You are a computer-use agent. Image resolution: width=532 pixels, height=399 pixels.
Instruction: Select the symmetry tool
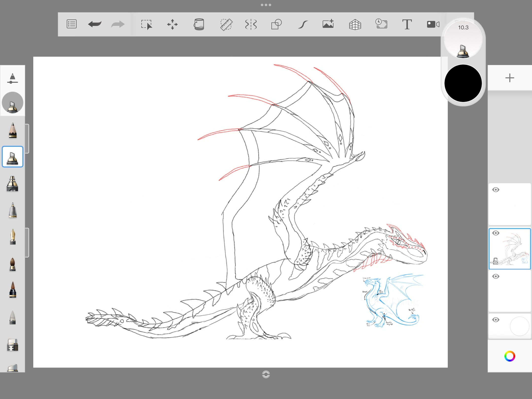pos(251,24)
